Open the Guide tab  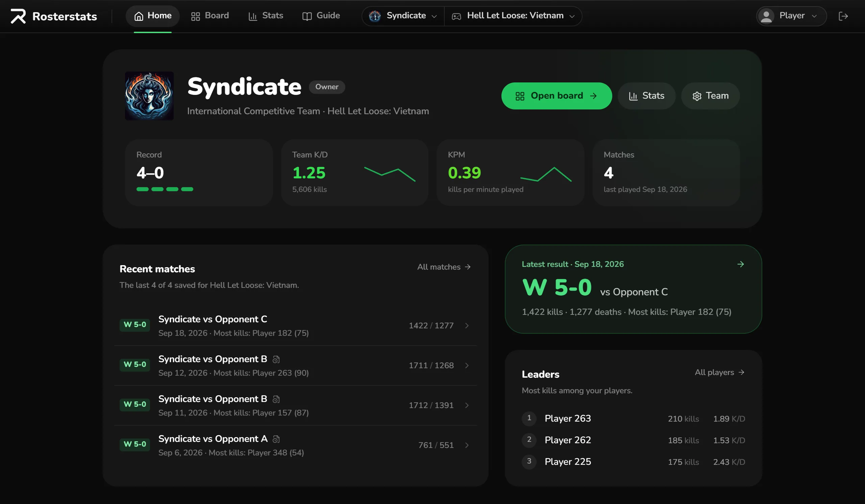point(321,16)
